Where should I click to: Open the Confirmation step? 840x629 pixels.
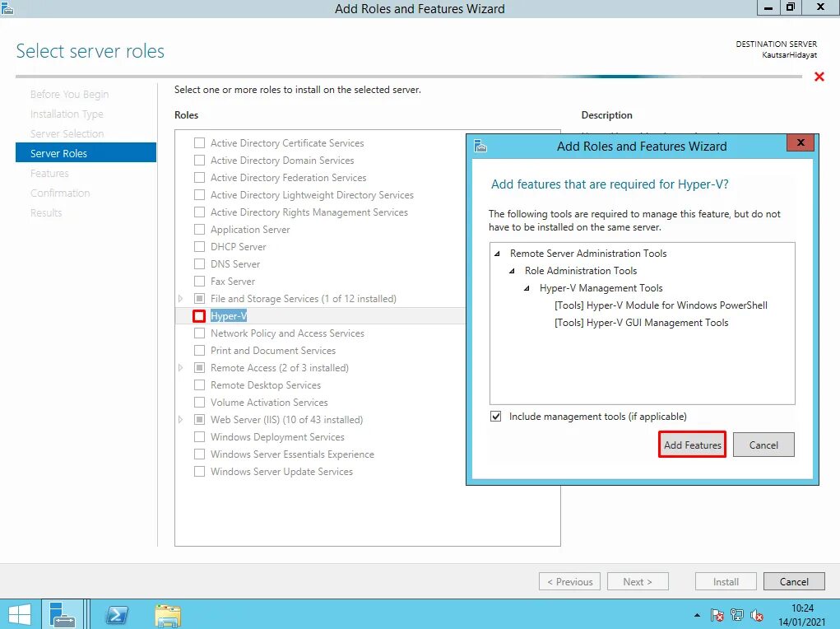point(60,193)
